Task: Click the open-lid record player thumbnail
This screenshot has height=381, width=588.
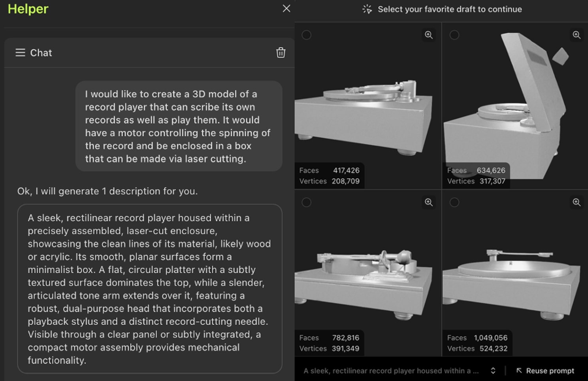Action: (x=514, y=103)
